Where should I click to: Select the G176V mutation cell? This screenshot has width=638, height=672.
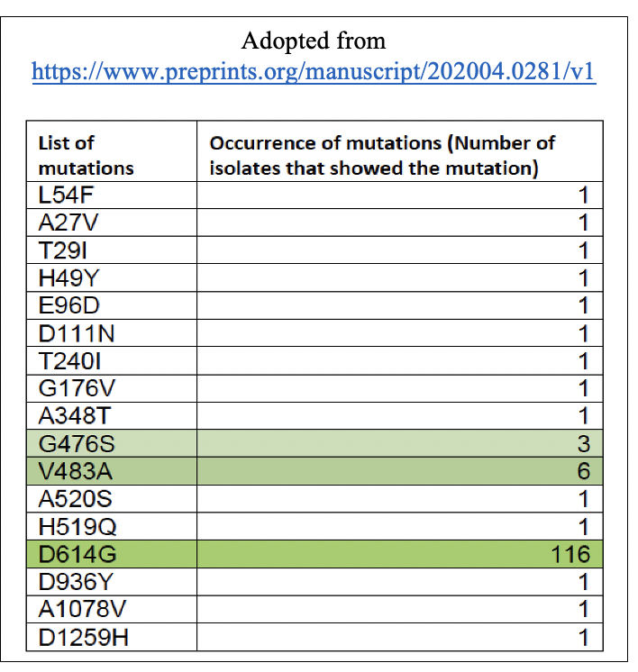112,388
